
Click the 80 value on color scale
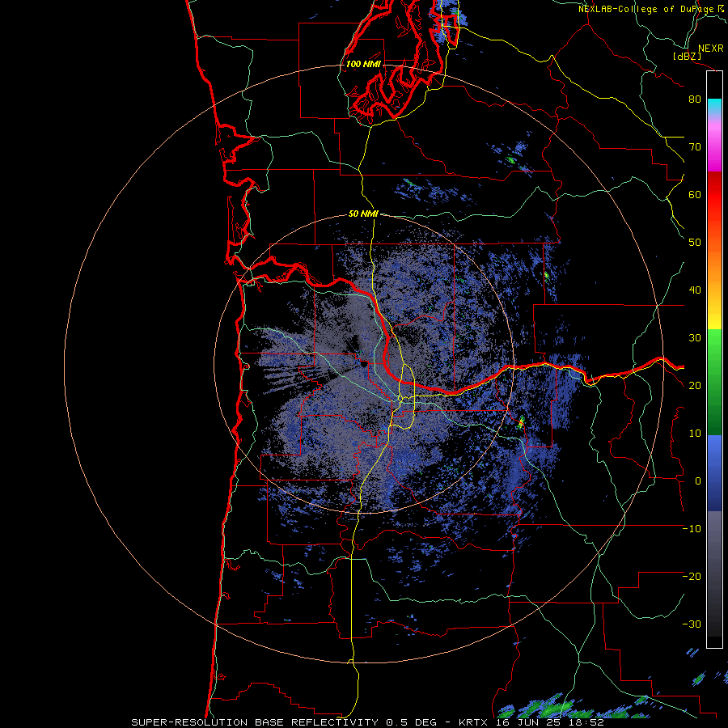pyautogui.click(x=695, y=99)
